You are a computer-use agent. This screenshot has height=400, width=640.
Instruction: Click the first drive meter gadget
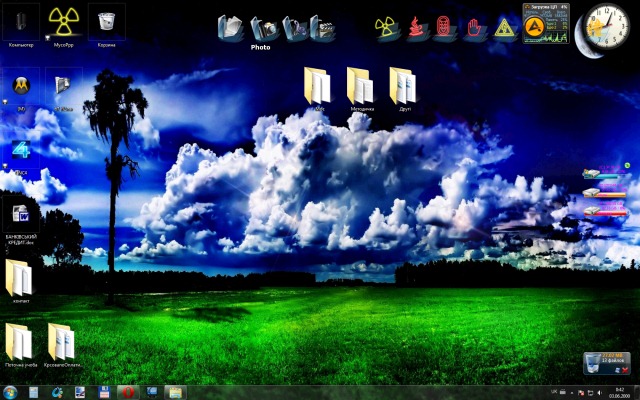coord(604,173)
